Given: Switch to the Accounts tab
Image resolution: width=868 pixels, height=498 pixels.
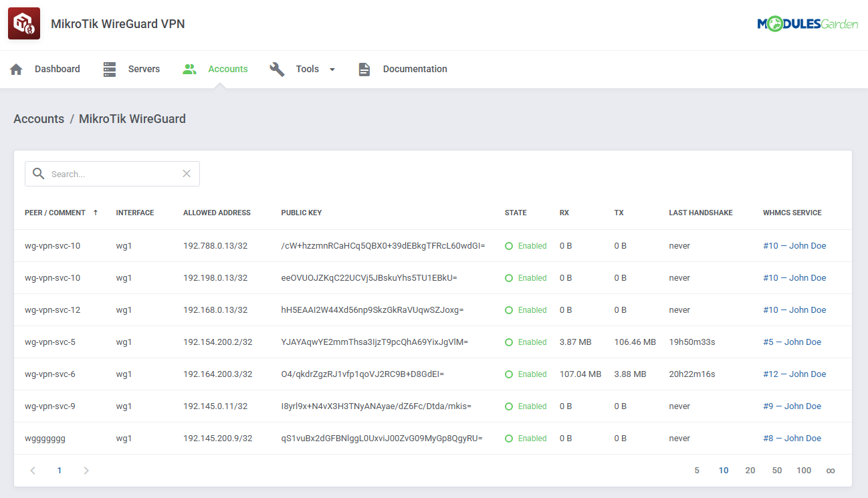Looking at the screenshot, I should (x=228, y=69).
